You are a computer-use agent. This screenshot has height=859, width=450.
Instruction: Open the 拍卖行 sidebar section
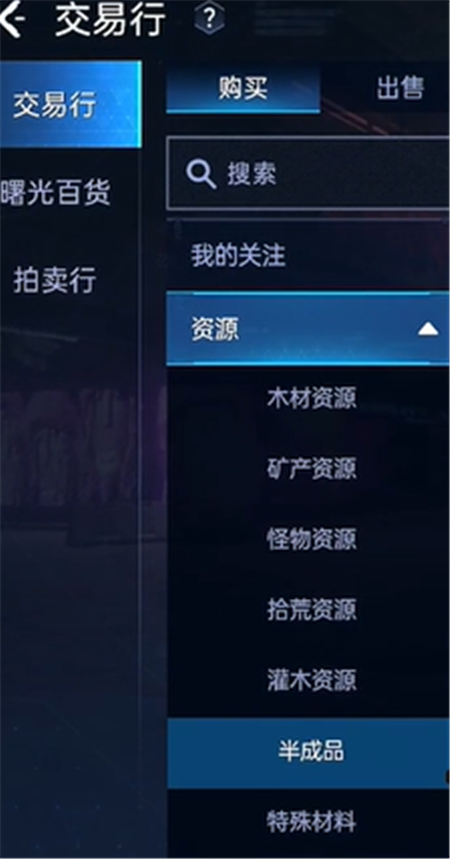point(55,280)
